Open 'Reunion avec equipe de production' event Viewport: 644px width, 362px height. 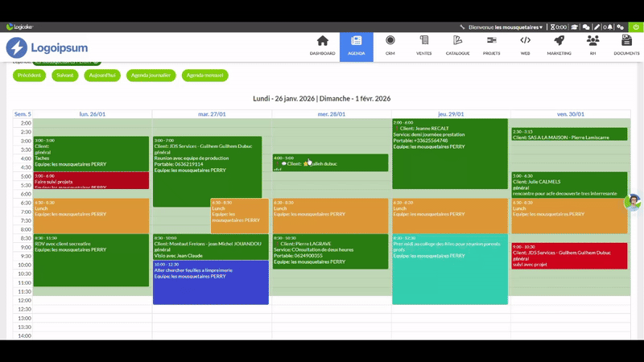tap(208, 171)
